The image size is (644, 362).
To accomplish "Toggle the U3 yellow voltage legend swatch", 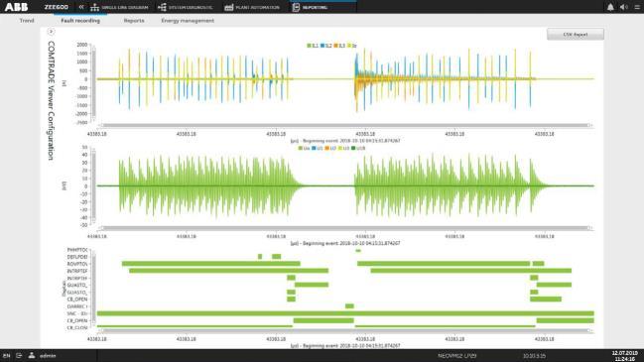I will [x=340, y=148].
